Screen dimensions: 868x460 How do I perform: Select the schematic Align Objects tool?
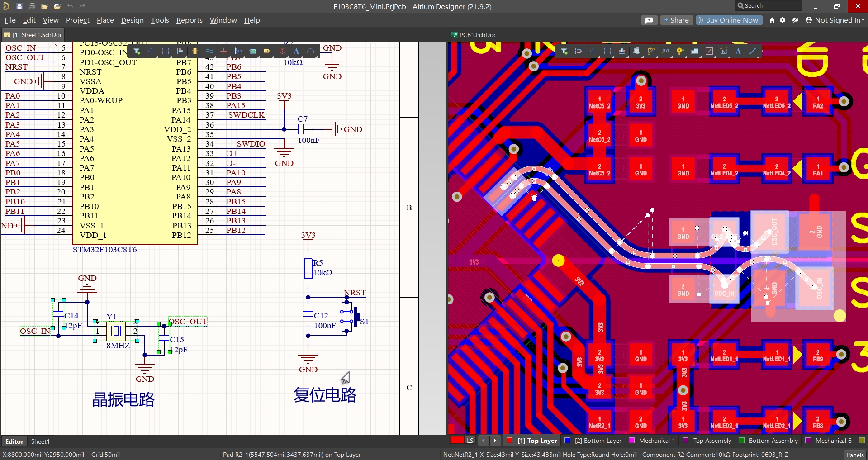click(x=180, y=51)
